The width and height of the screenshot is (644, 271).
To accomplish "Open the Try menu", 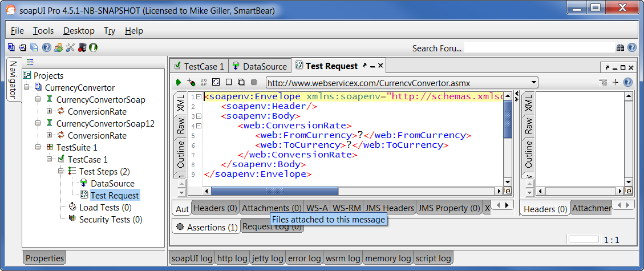I will 110,31.
